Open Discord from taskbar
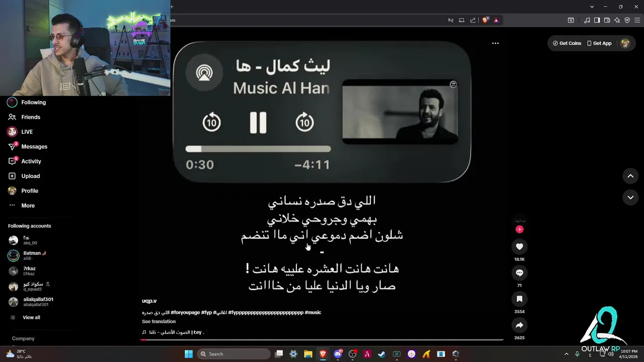Screen dimensions: 644x362 click(338, 354)
